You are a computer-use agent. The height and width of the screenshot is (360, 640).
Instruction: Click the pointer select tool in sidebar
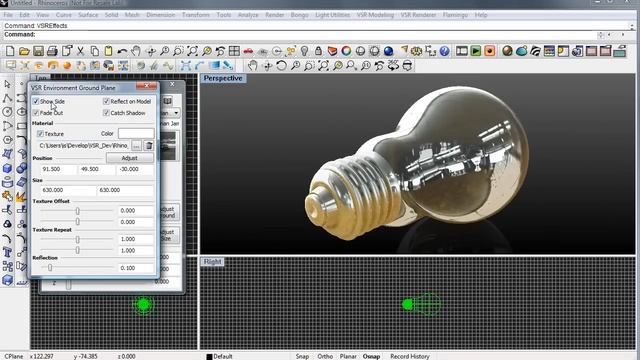point(7,84)
